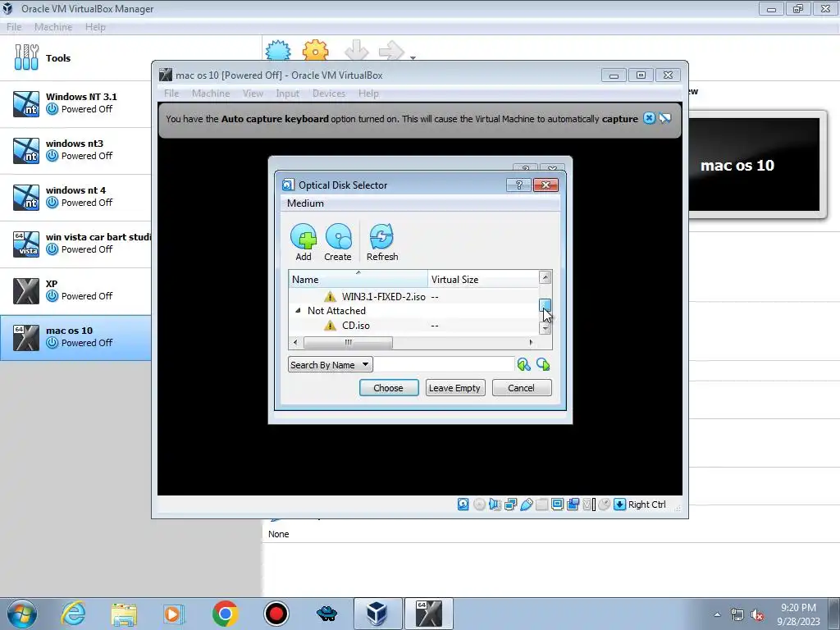Select the windows nt3 VM in sidebar
Viewport: 840px width, 630px height.
[75, 150]
